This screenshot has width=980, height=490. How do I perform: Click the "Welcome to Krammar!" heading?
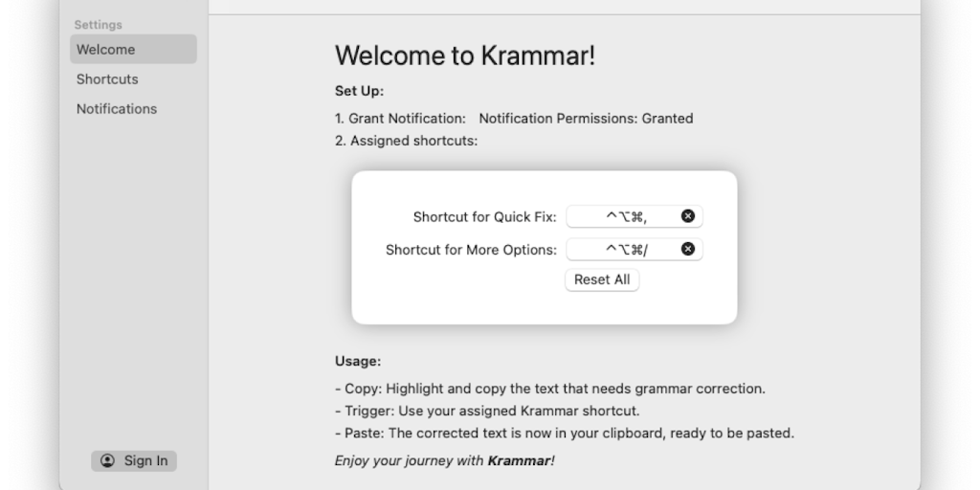coord(465,56)
